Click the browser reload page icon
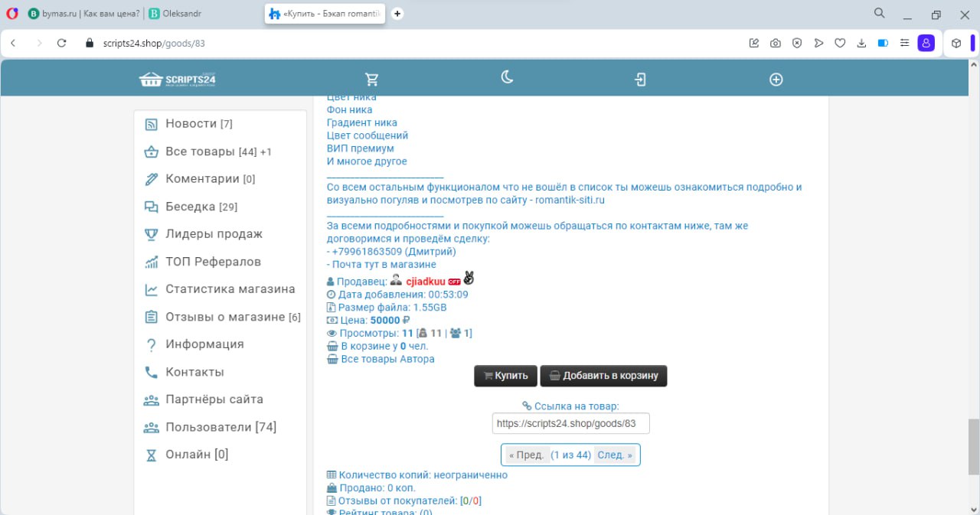The image size is (980, 515). click(x=62, y=44)
